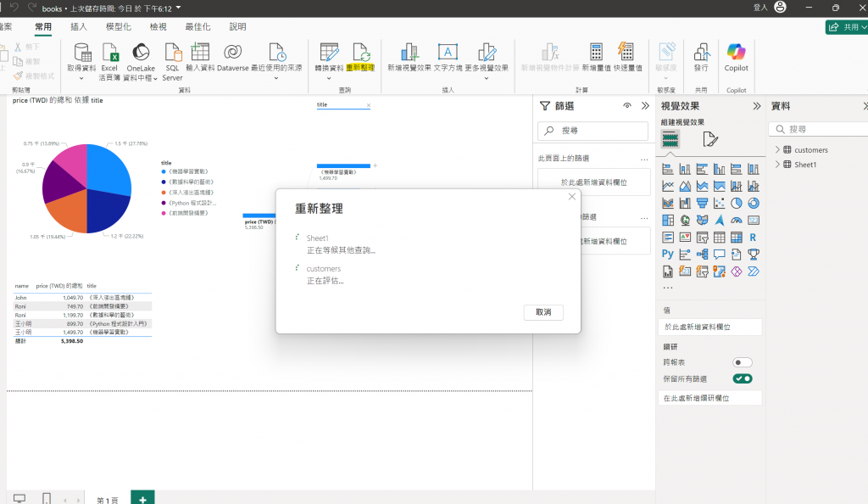868x504 pixels.
Task: Toggle filter pane visibility eye icon
Action: [x=627, y=105]
